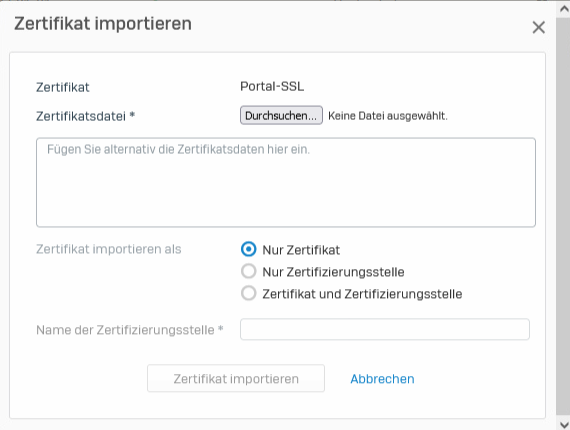Click the vertical scrollbar track
Viewport: 570px width, 430px height.
pyautogui.click(x=563, y=217)
